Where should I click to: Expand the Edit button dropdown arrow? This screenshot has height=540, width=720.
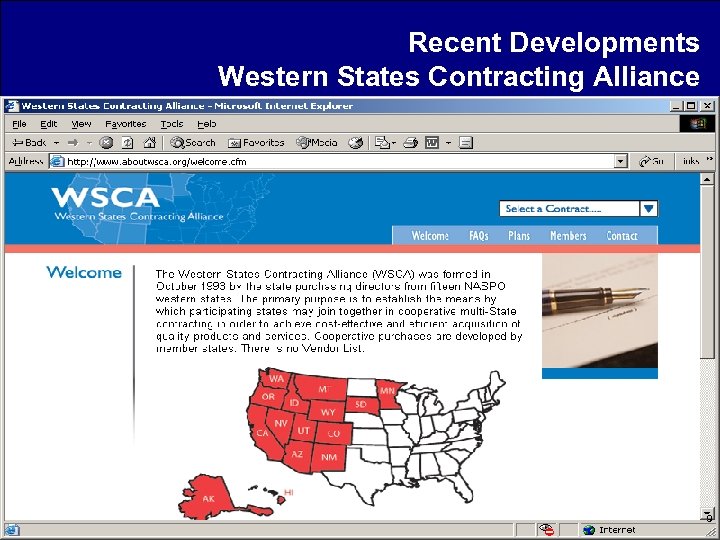coord(448,143)
